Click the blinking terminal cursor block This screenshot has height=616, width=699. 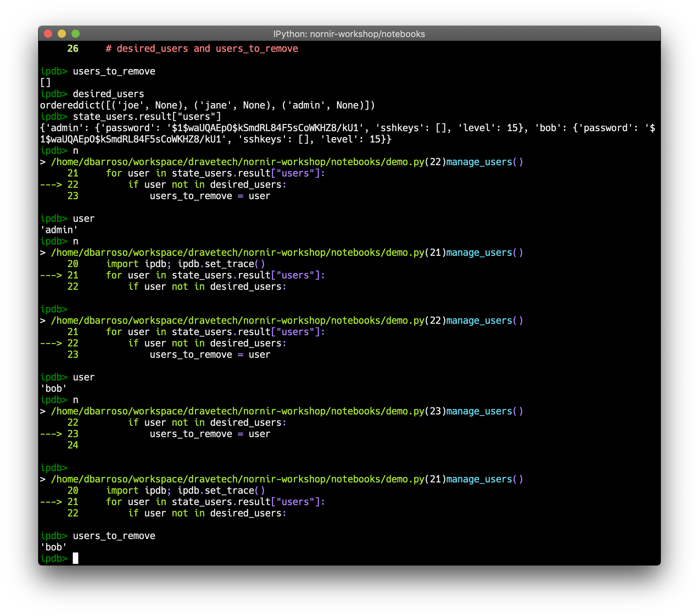[x=76, y=558]
